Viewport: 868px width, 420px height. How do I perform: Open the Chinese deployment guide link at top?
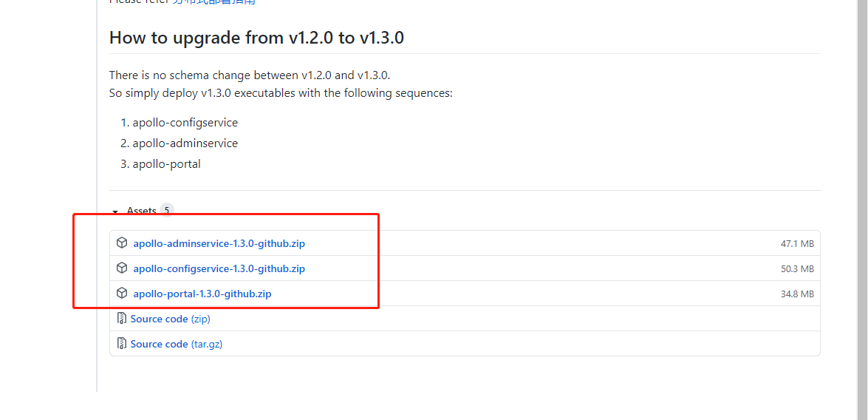214,2
